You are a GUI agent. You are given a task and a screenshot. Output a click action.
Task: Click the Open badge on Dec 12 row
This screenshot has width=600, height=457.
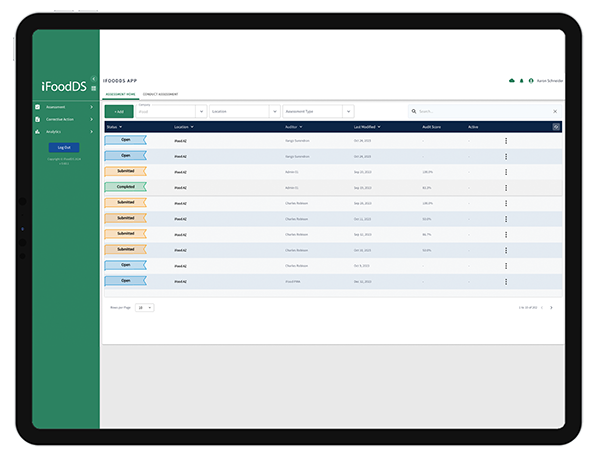tap(126, 281)
